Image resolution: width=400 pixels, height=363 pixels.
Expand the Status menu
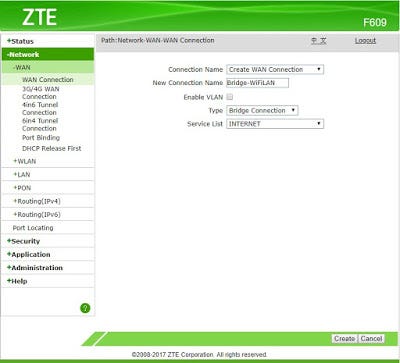20,41
